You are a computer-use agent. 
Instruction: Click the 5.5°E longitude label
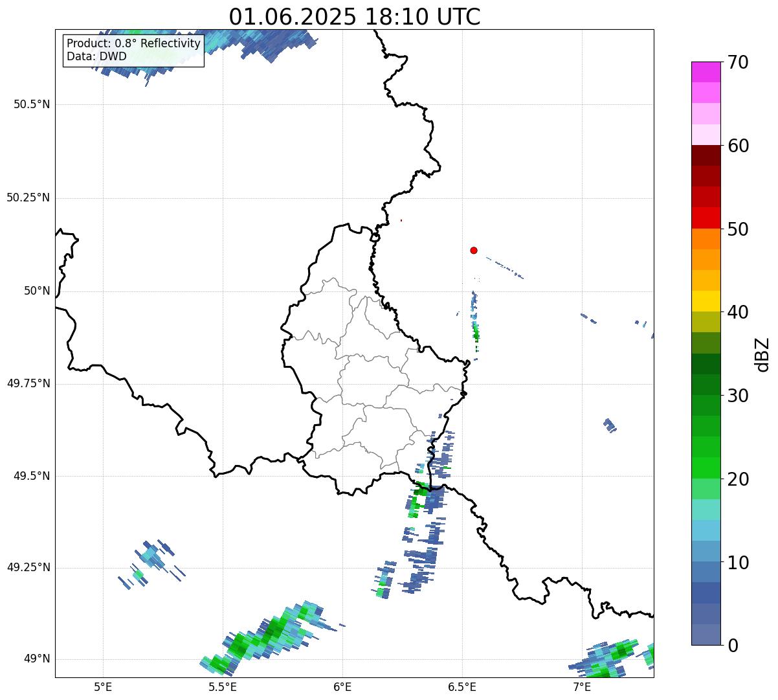pyautogui.click(x=223, y=686)
